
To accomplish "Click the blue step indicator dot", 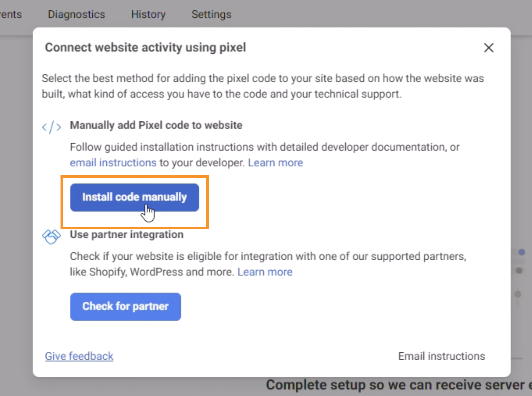I will pos(522,252).
